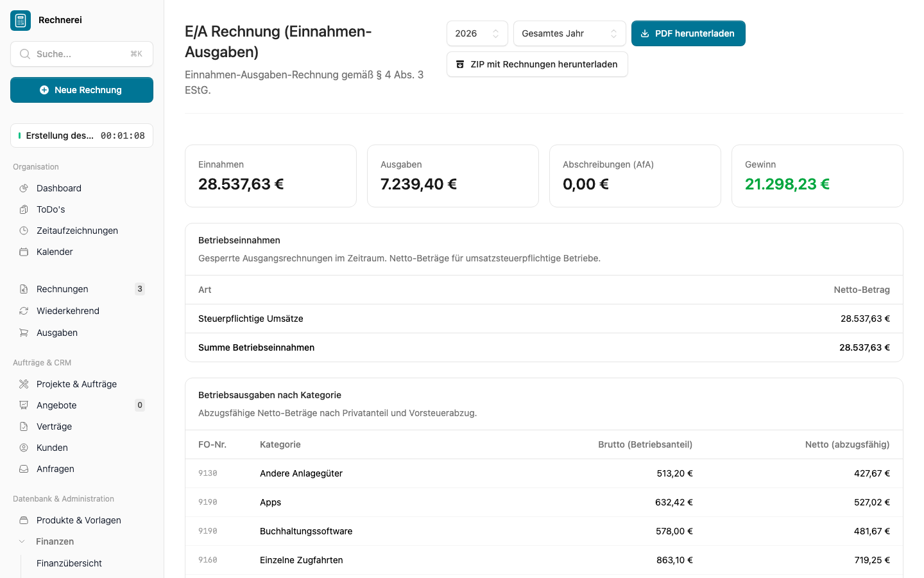Click the Kunden person icon

coord(24,448)
